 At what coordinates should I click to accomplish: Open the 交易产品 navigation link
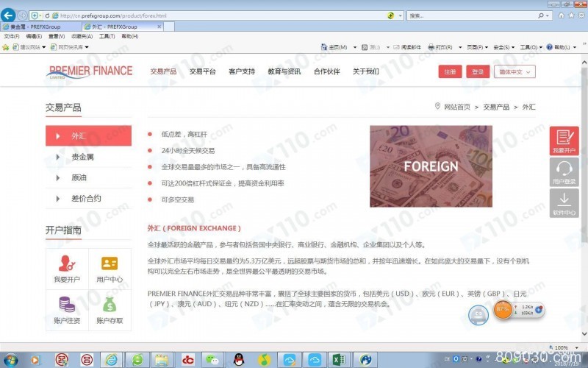coord(163,71)
